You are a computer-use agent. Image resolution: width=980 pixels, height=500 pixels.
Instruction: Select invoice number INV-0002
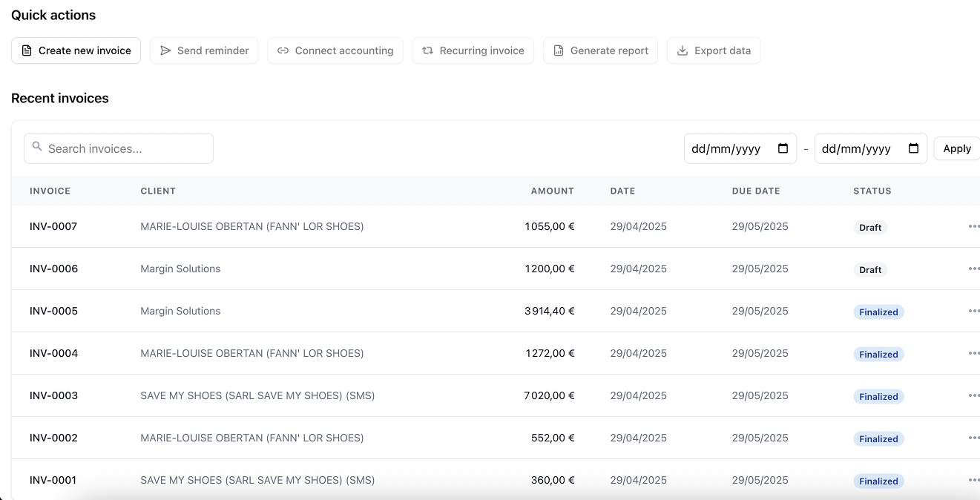point(53,438)
